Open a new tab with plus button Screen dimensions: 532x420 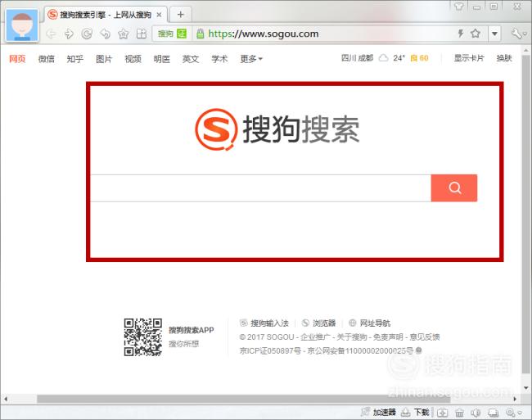(x=181, y=15)
